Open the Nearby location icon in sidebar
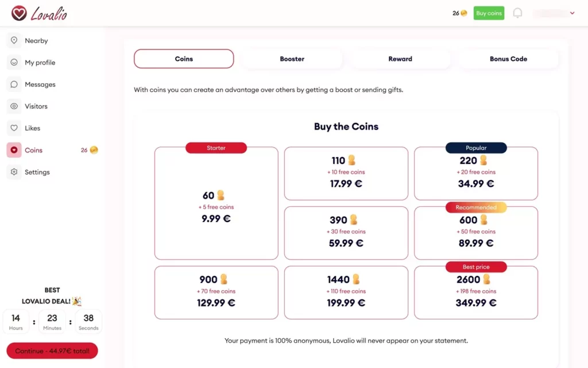Image resolution: width=588 pixels, height=368 pixels. [x=14, y=40]
